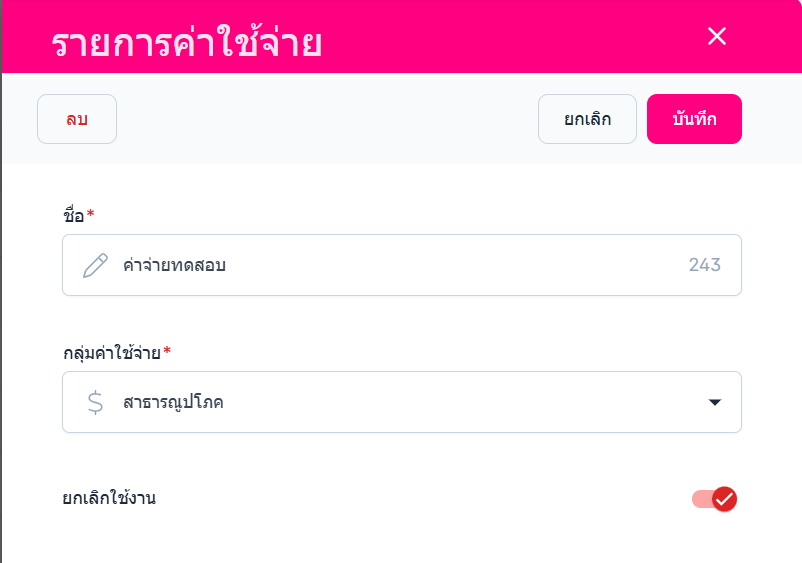
Task: Click the dropdown caret arrow
Action: 714,402
